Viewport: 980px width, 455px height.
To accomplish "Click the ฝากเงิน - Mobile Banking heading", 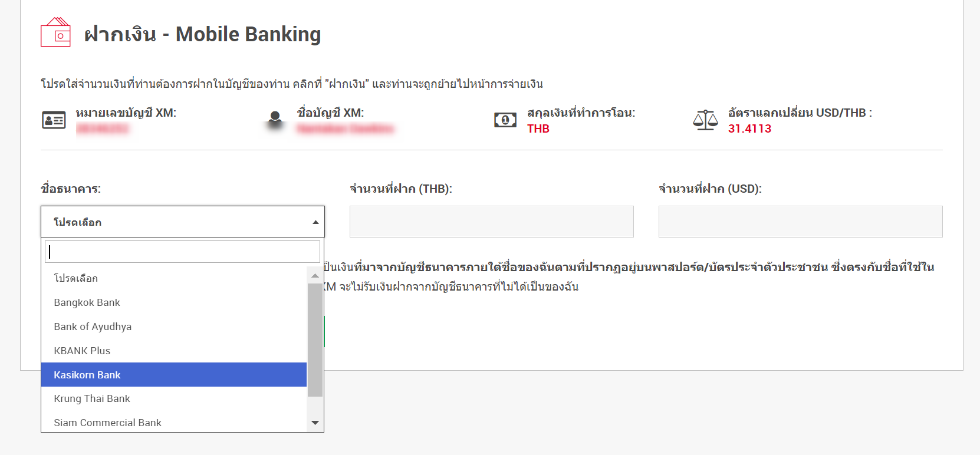I will point(203,34).
